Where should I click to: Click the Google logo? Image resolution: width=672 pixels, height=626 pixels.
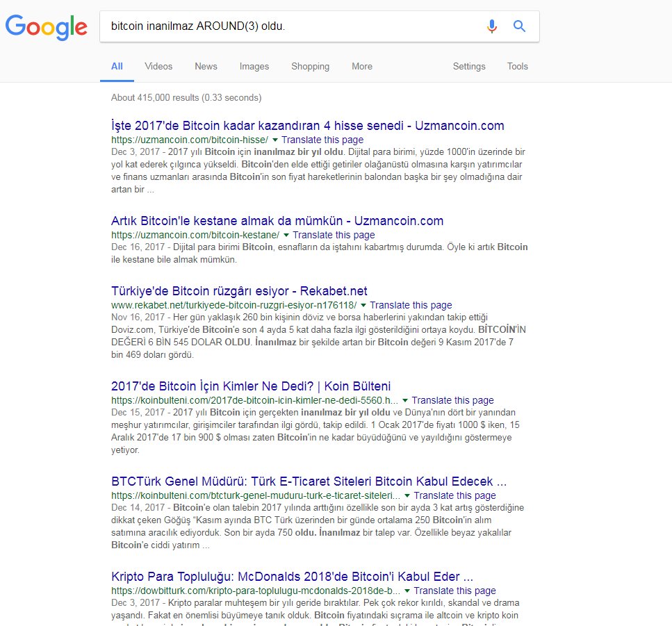tap(47, 27)
